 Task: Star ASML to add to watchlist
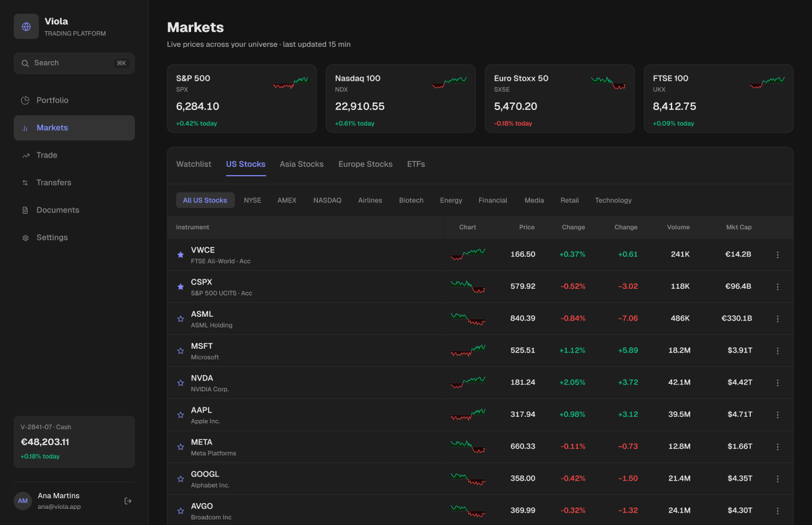[x=181, y=319]
